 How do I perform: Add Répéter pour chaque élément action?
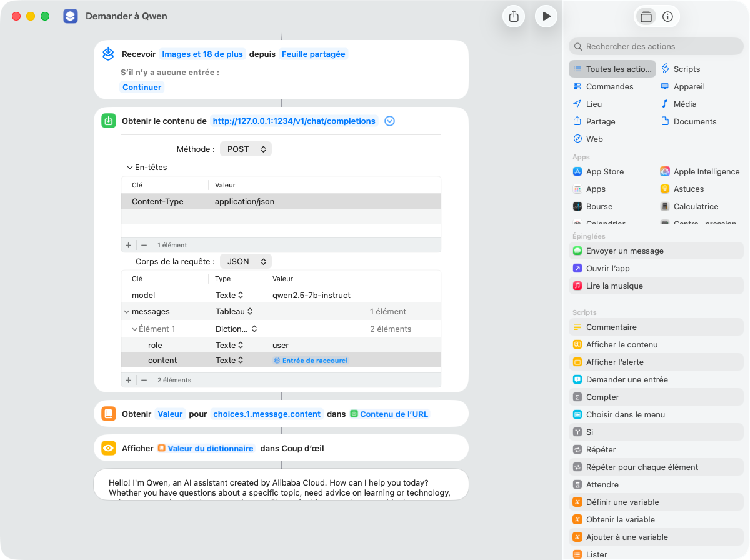pos(656,467)
